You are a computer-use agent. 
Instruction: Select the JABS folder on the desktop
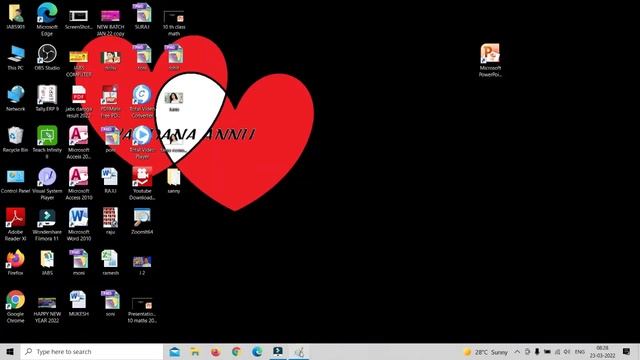[x=47, y=262]
